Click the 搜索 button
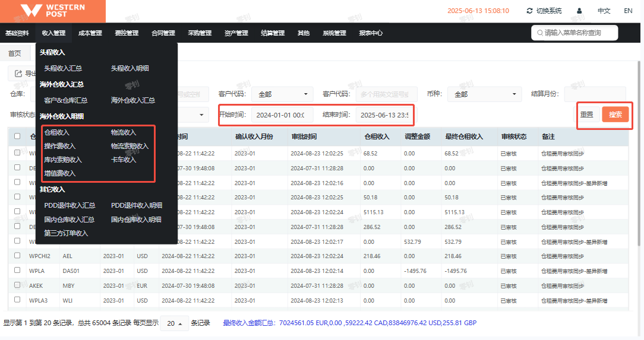Image resolution: width=644 pixels, height=340 pixels. tap(615, 115)
